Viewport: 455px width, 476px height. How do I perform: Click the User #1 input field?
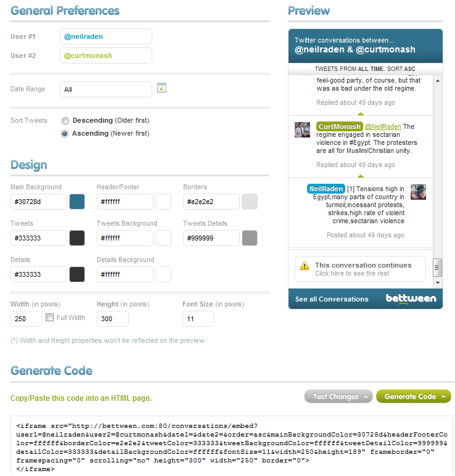pos(106,36)
